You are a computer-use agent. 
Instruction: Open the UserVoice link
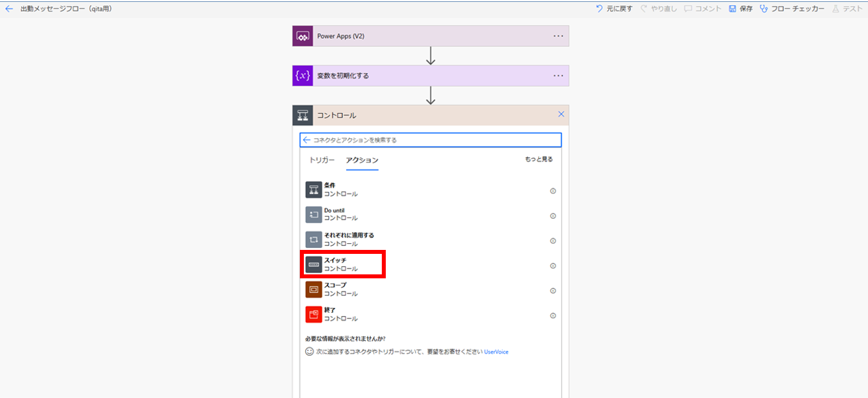496,352
